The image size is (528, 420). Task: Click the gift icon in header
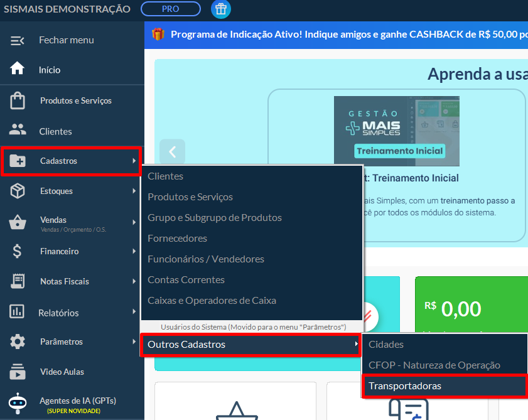click(x=220, y=9)
